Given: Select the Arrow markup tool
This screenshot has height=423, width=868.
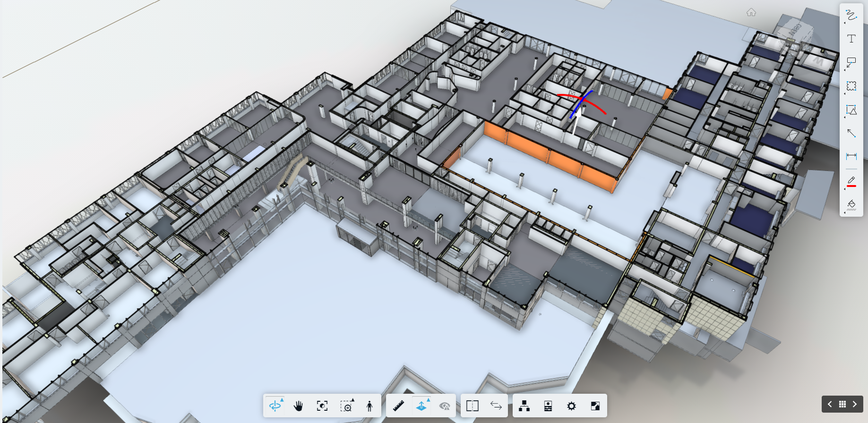Looking at the screenshot, I should (851, 133).
